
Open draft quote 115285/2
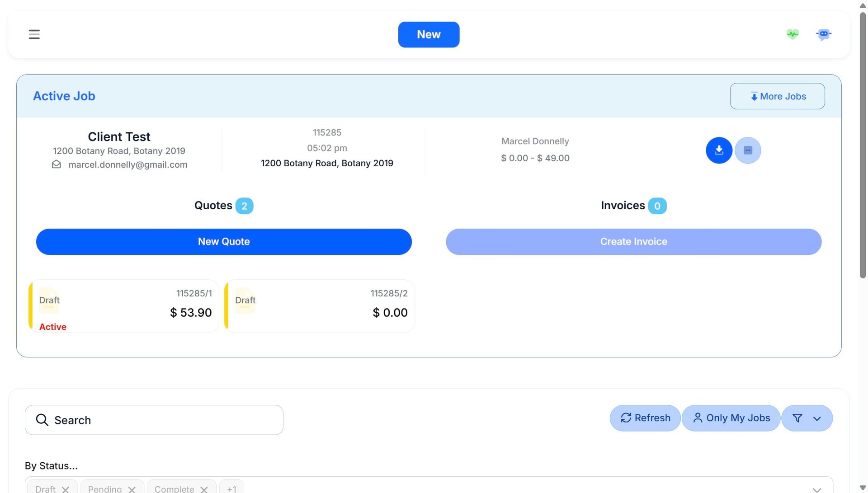(x=320, y=306)
